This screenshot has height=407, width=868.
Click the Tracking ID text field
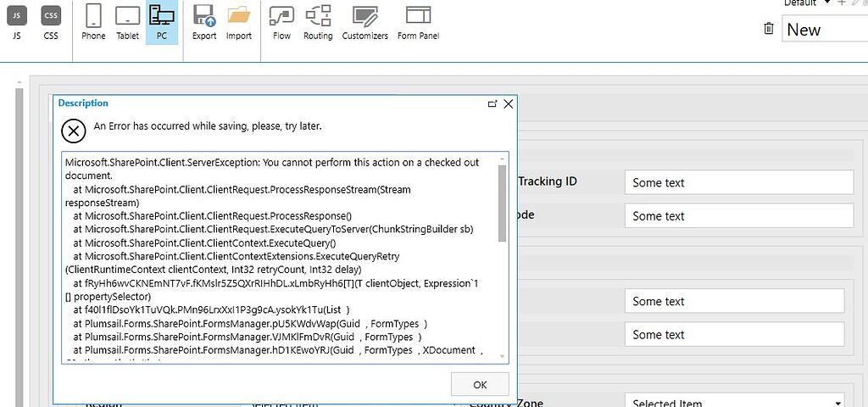[739, 182]
